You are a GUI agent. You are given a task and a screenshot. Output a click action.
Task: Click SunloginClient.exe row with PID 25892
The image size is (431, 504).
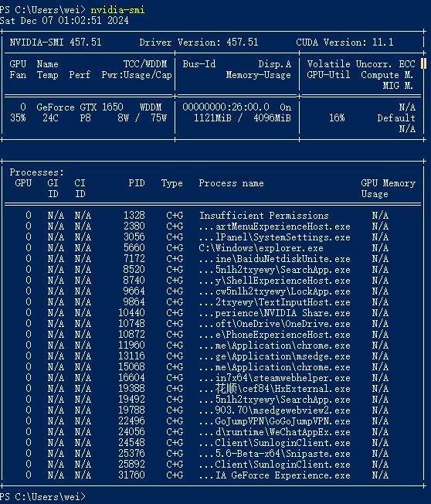pos(212,465)
